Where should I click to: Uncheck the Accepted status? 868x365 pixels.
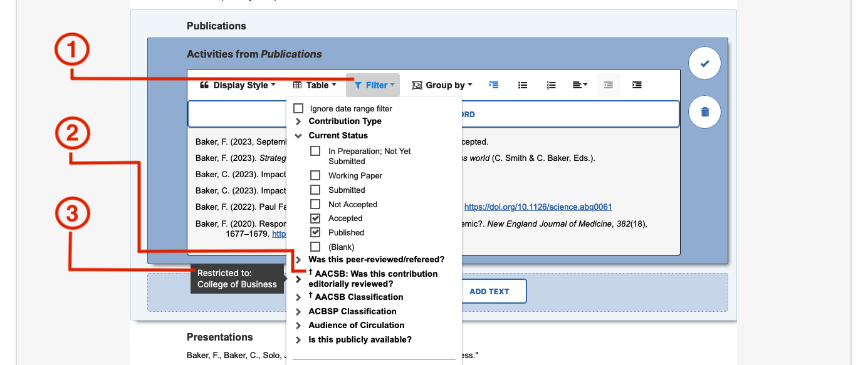(x=316, y=218)
